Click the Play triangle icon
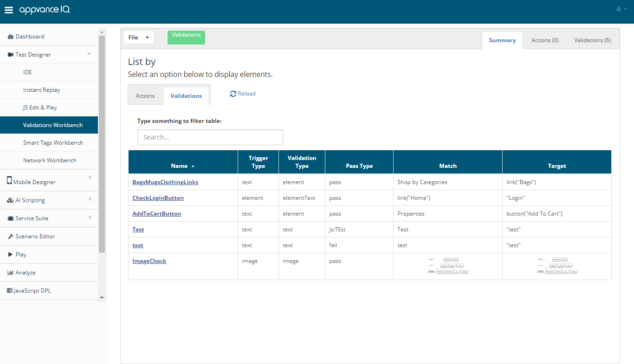The width and height of the screenshot is (634, 364). [11, 255]
